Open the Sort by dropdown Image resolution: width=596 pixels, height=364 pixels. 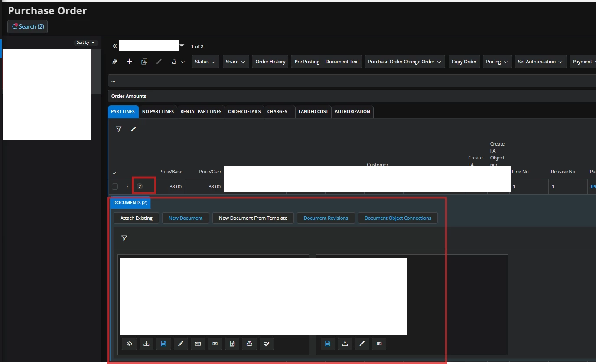pyautogui.click(x=86, y=42)
